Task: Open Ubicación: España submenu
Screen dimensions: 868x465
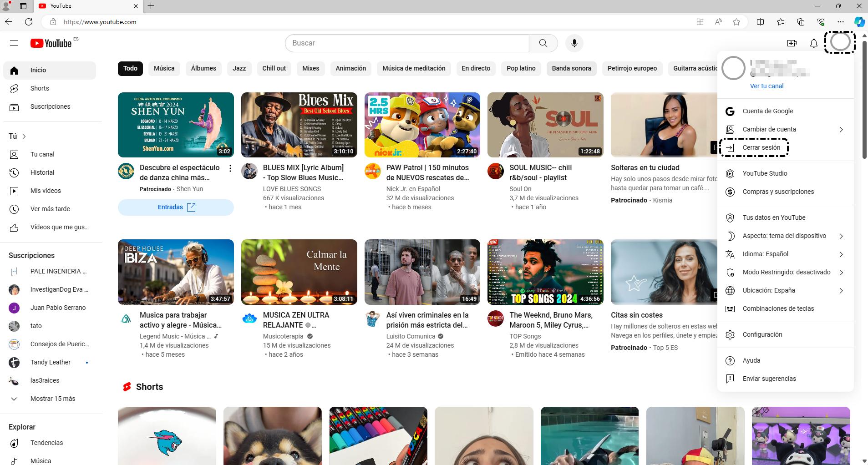Action: (x=785, y=290)
